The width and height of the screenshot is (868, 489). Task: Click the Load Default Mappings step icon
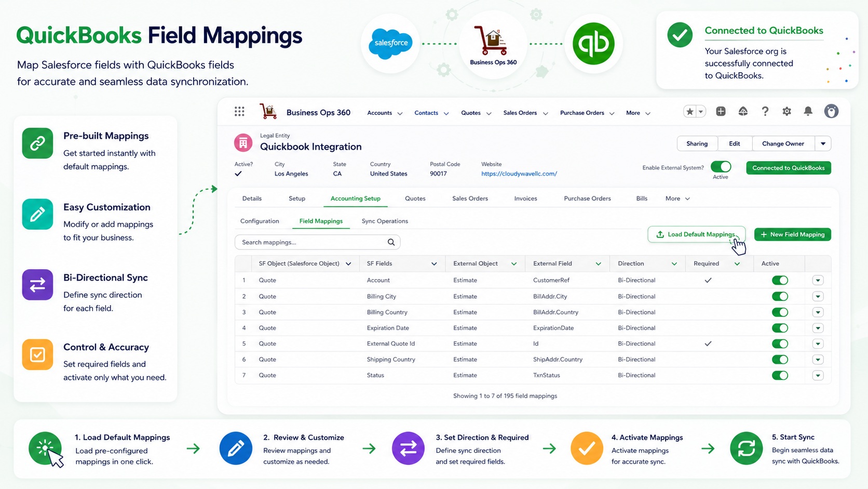[x=45, y=448]
